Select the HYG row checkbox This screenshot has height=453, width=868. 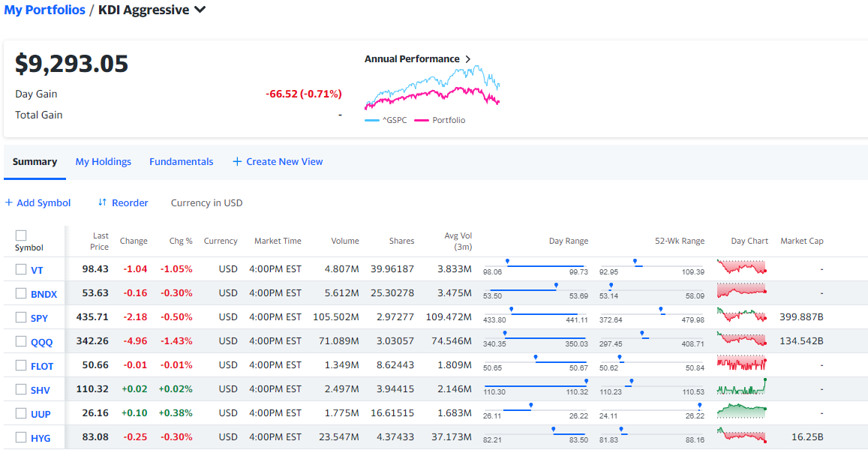pos(21,437)
